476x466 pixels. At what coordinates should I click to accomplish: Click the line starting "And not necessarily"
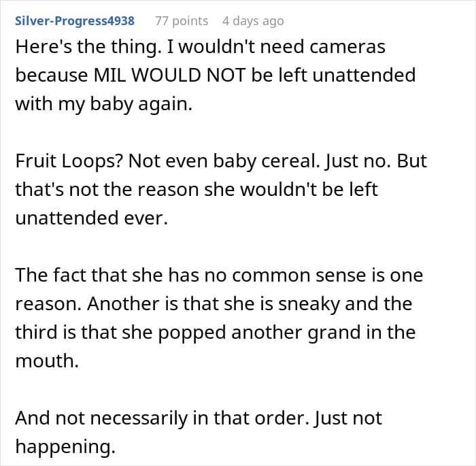tap(199, 418)
